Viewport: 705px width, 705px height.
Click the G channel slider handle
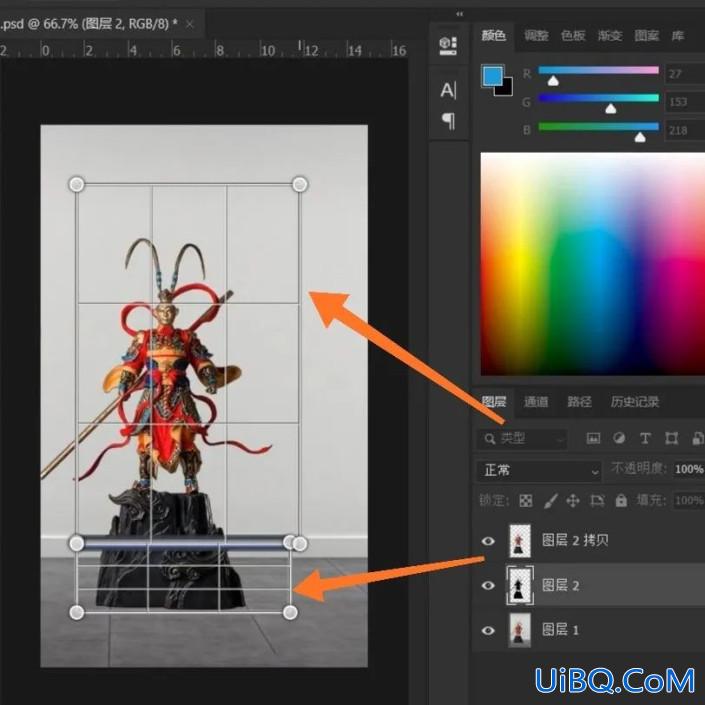point(610,109)
